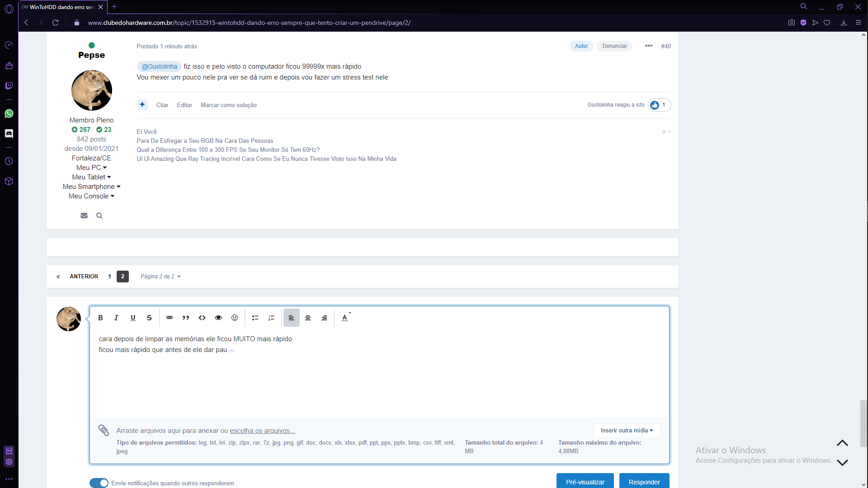The width and height of the screenshot is (868, 488).
Task: Apply strikethrough formatting in editor
Action: [149, 318]
